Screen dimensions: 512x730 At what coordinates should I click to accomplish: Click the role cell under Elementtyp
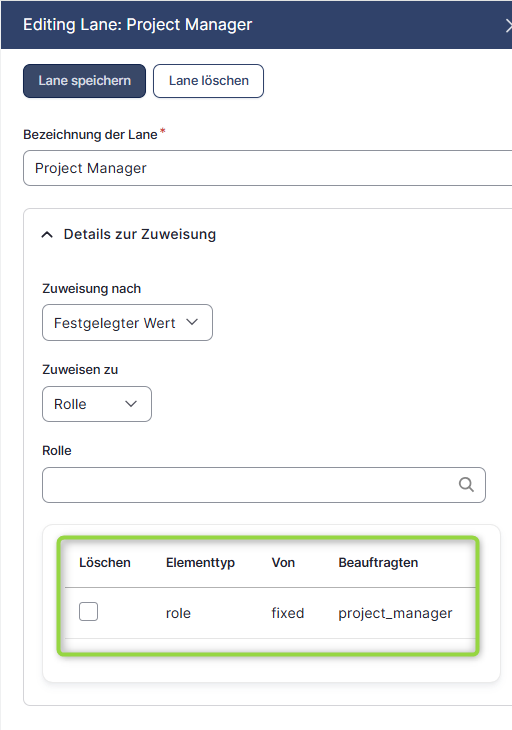(x=178, y=613)
